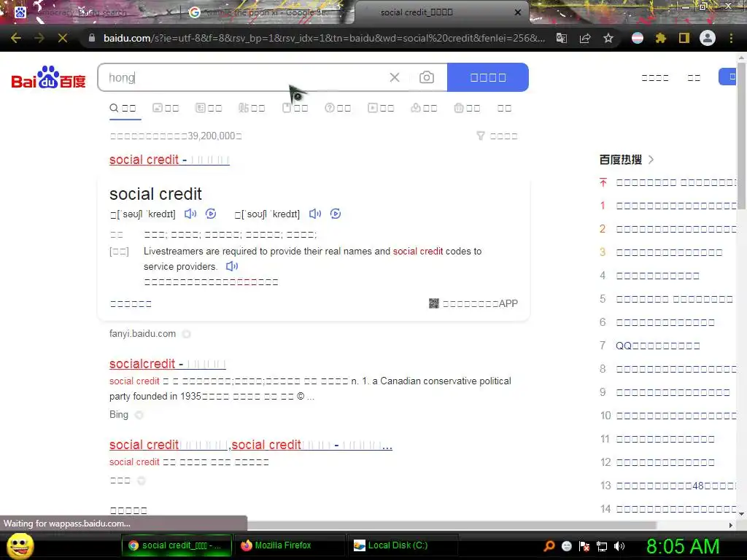This screenshot has height=560, width=747.
Task: Click the smiley face start button
Action: click(20, 545)
